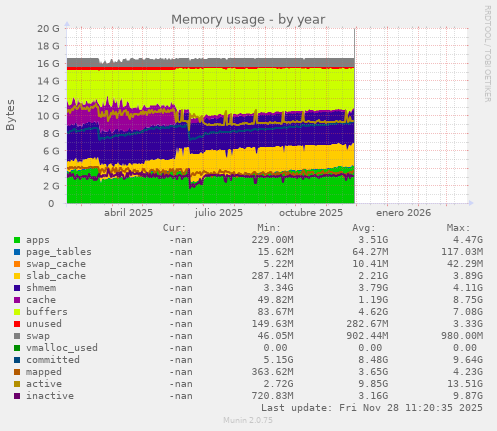Click the committed avg value '8.48G'
Viewport: 497px width, 431px height.
click(373, 360)
